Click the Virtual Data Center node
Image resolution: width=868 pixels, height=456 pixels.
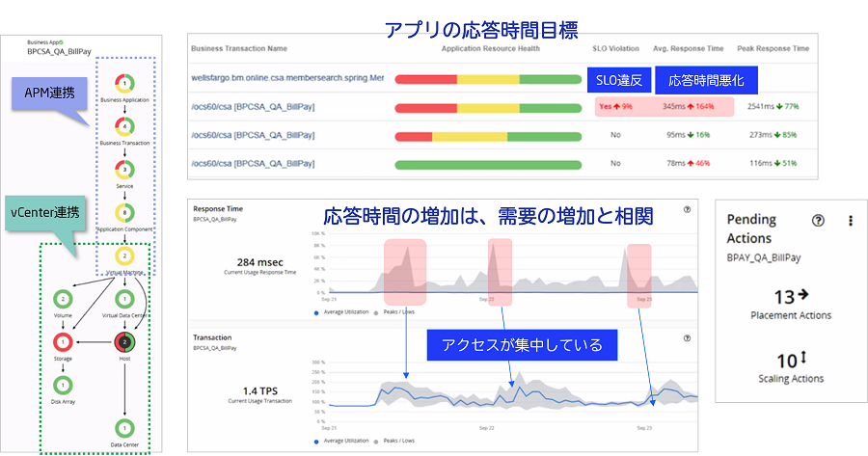[x=123, y=299]
